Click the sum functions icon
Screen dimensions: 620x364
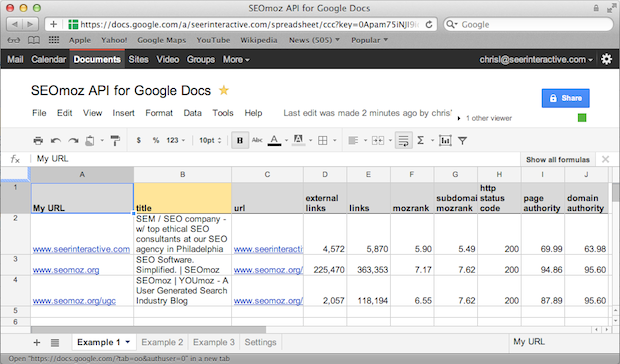coord(421,140)
